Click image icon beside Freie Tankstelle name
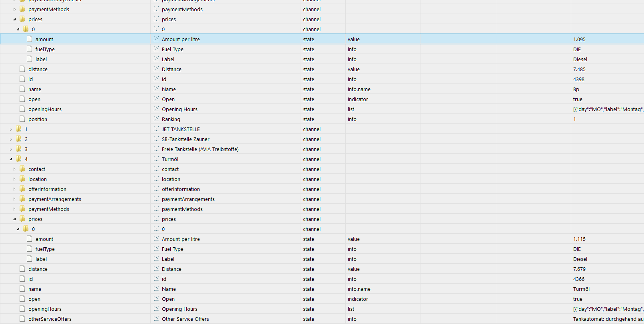Screen dimensions: 644x324 pos(156,149)
